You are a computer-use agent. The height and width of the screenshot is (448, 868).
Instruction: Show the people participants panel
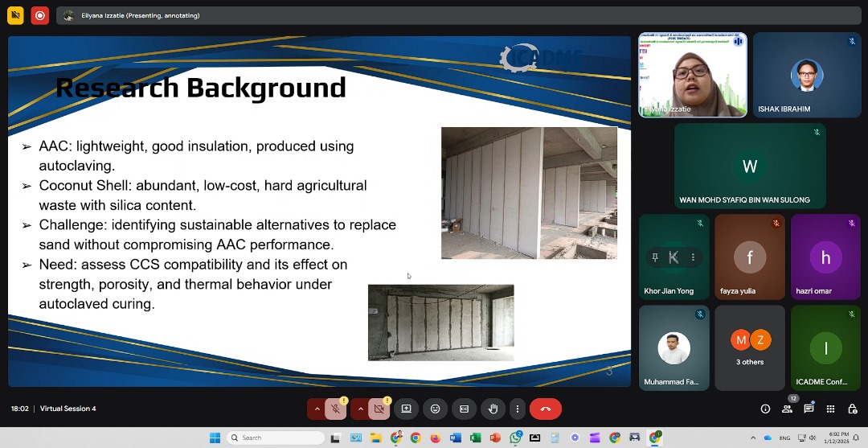coord(787,409)
